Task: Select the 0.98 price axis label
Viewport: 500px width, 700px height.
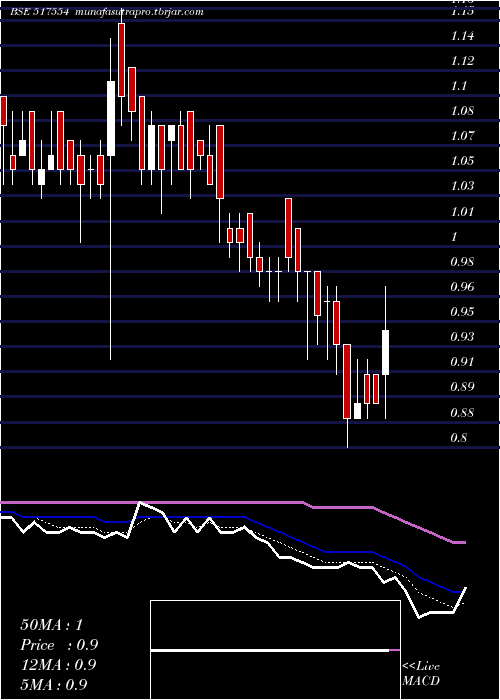Action: (462, 262)
